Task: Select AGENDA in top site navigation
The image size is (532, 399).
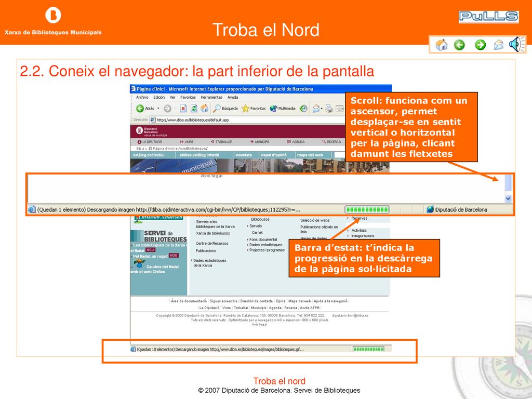Action: (x=296, y=142)
